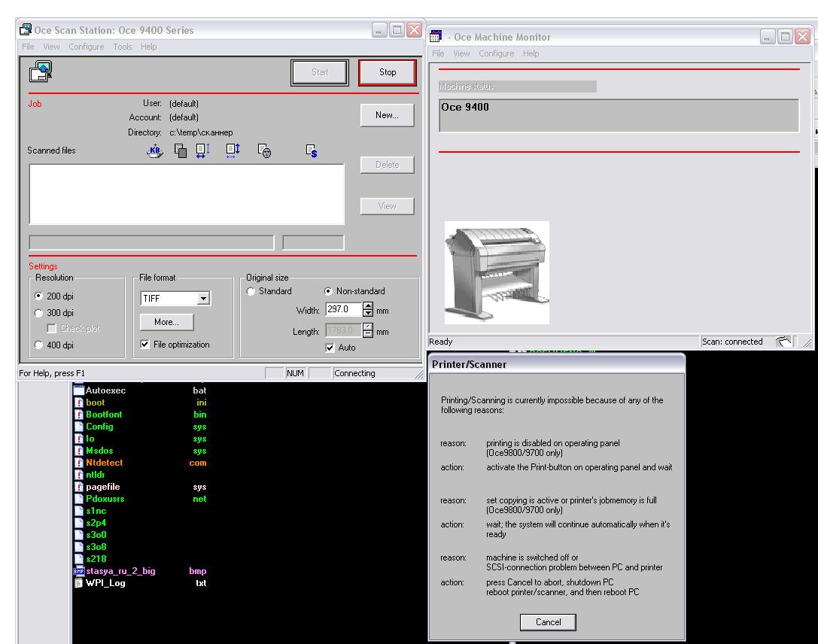Select Non-standard original size
The height and width of the screenshot is (644, 818).
point(328,291)
